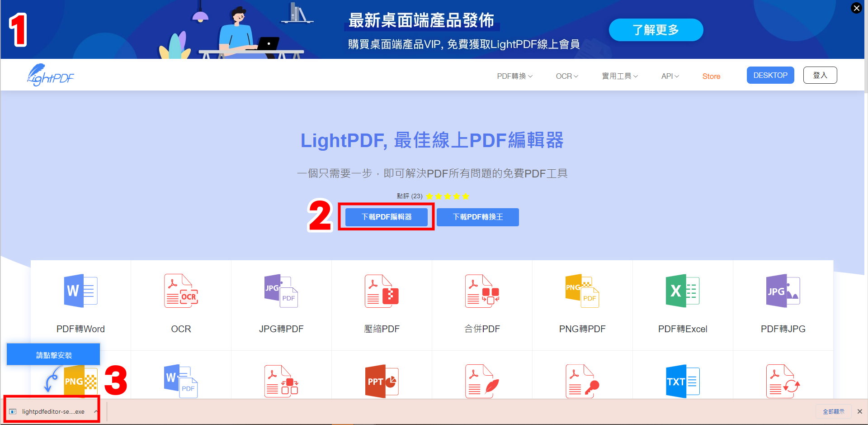The image size is (868, 425).
Task: Expand the OCR navigation dropdown
Action: tap(567, 76)
